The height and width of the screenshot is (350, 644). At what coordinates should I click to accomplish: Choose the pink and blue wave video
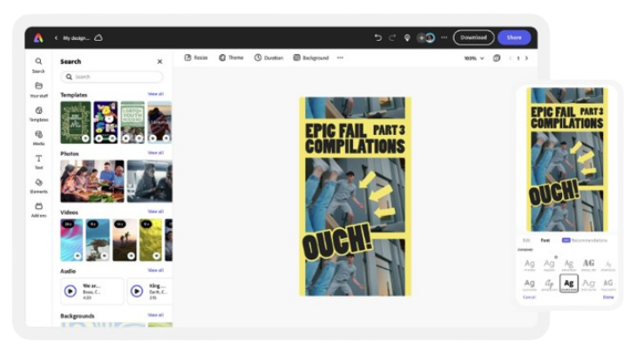(x=71, y=240)
